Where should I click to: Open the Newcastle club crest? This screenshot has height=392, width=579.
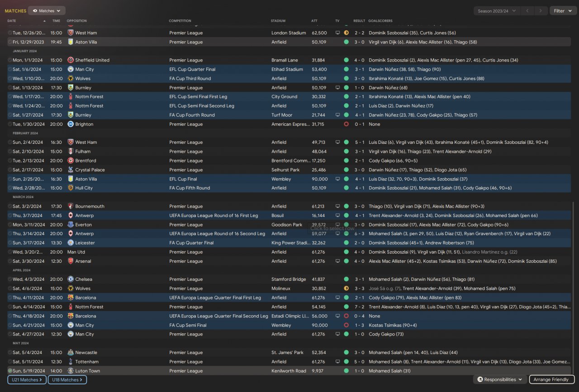70,353
